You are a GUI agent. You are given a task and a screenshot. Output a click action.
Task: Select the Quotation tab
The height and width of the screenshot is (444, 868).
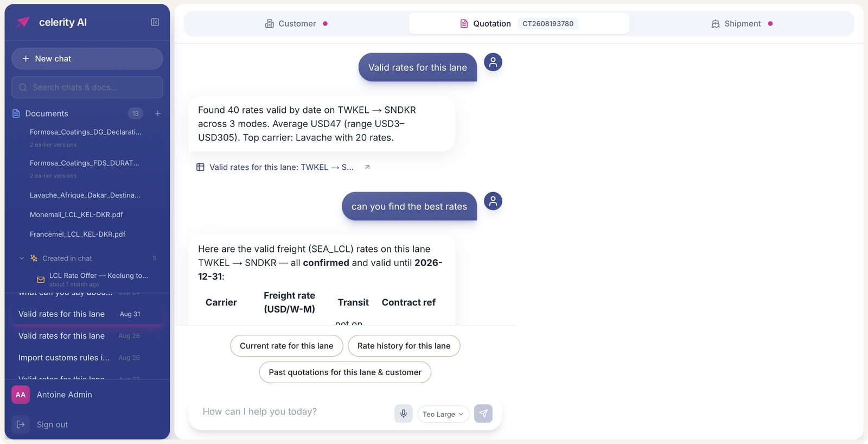519,24
